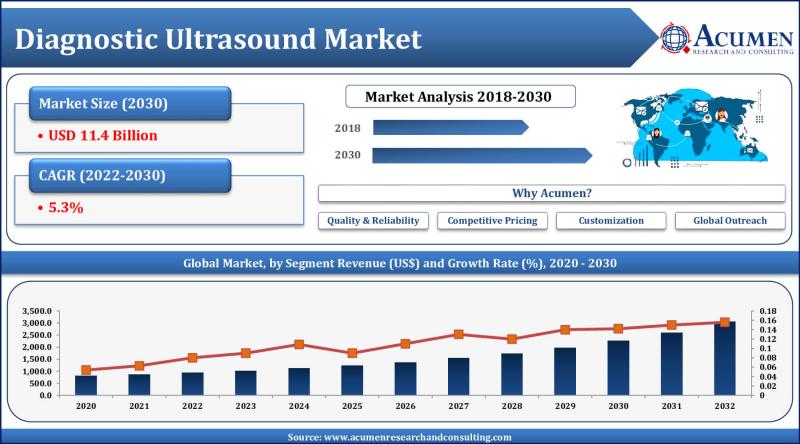Viewport: 800px width, 444px height.
Task: Click the Why Acumen? header bar
Action: click(552, 193)
